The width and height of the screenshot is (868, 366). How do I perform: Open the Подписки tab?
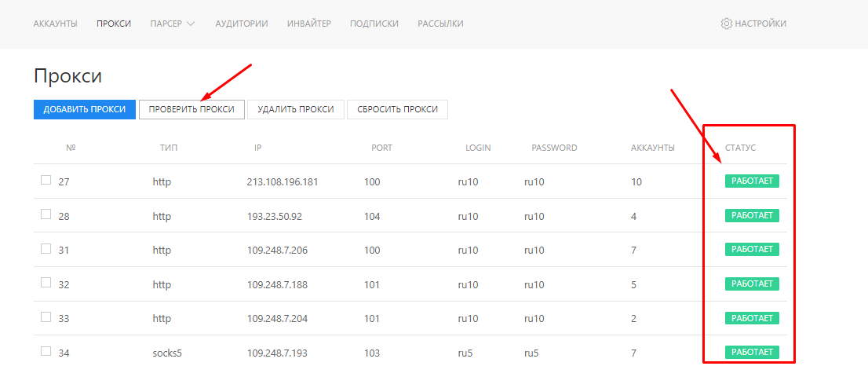[374, 24]
